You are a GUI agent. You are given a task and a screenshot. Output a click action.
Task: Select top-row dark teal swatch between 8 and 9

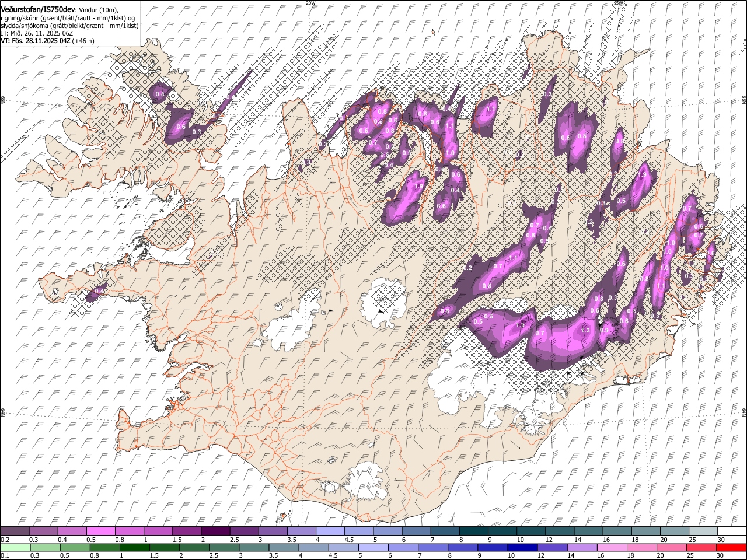(473, 531)
